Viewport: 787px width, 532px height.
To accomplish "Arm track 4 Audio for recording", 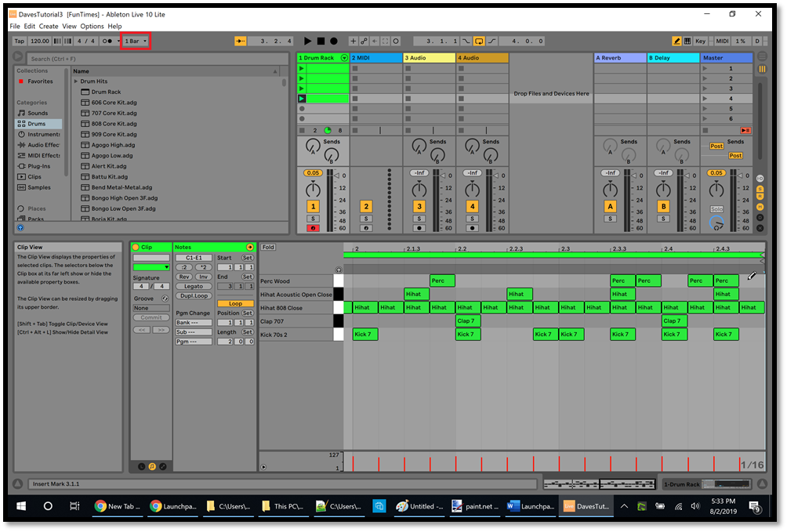I will (473, 228).
